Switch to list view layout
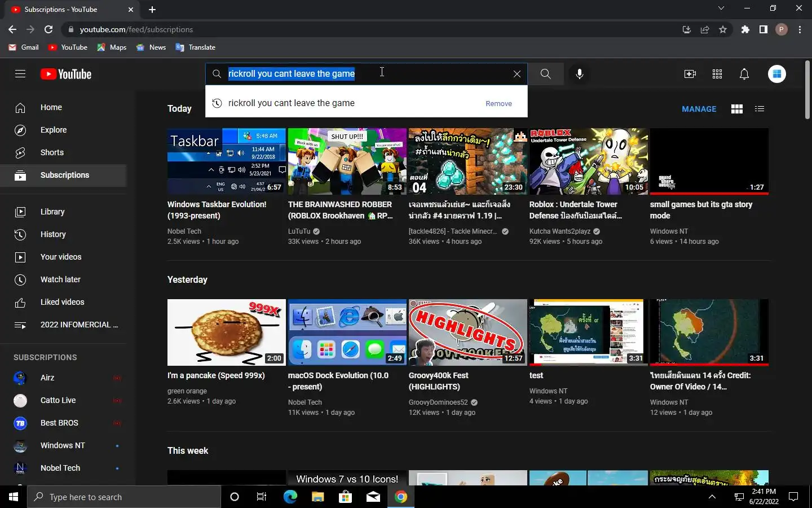812x508 pixels. [760, 109]
